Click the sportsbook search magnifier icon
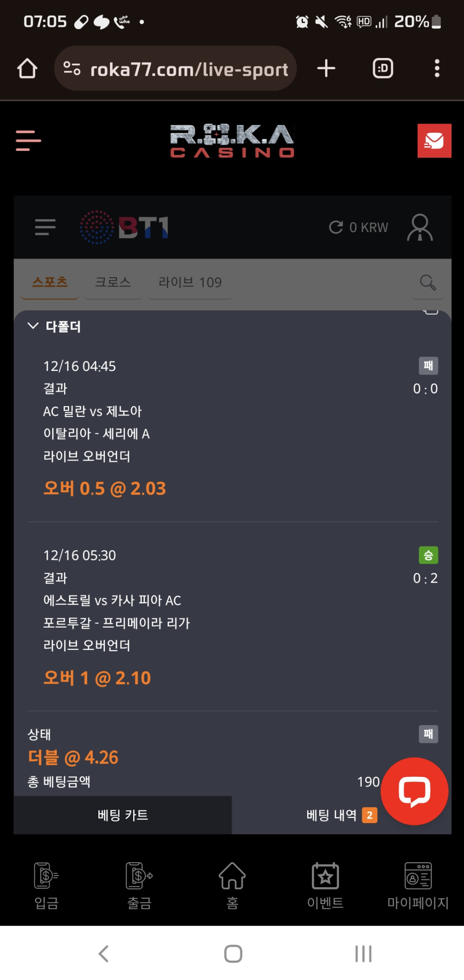Image resolution: width=464 pixels, height=980 pixels. pos(427,282)
